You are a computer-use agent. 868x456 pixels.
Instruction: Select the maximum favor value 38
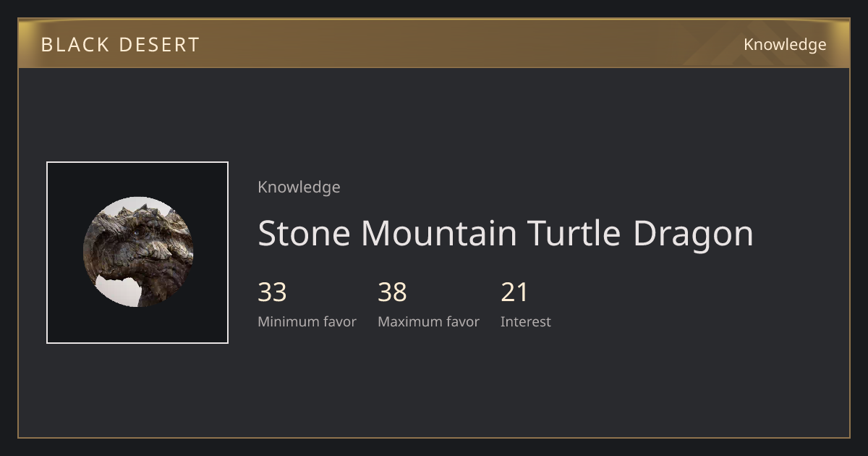(x=392, y=292)
